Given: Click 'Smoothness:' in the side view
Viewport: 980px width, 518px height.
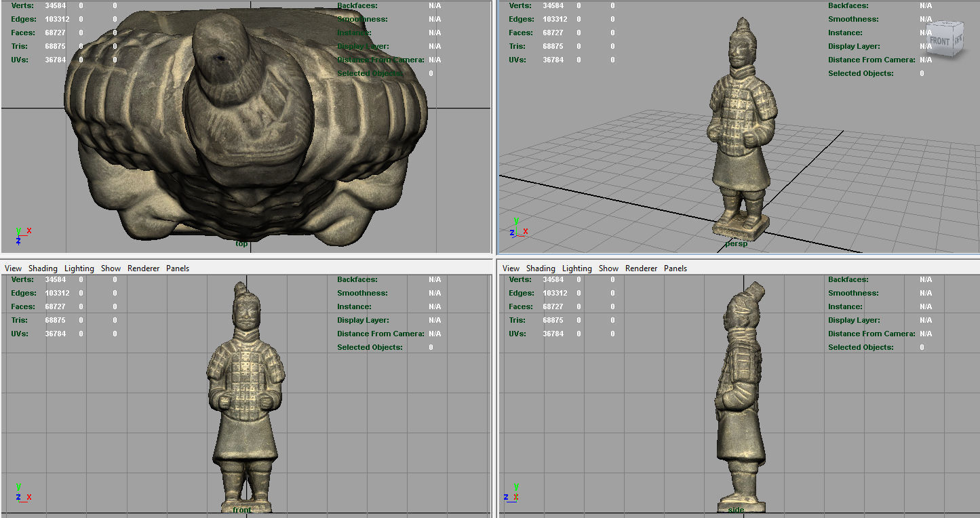Looking at the screenshot, I should 853,293.
